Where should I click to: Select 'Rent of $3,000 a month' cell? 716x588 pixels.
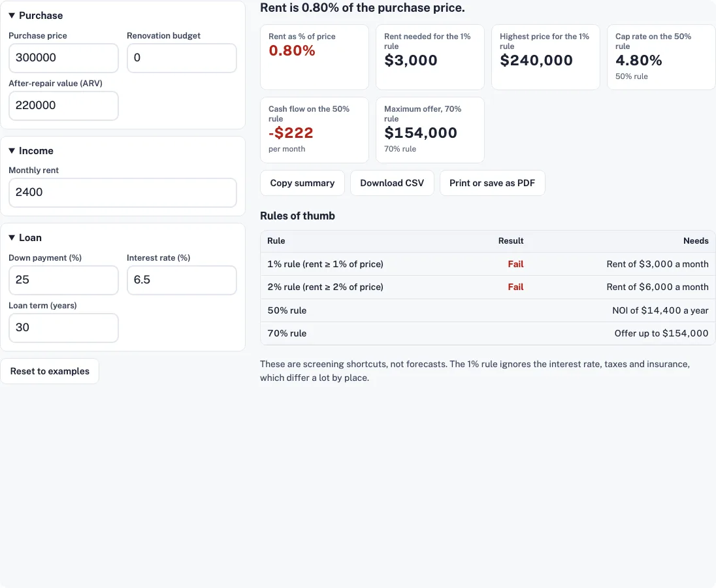pos(658,264)
